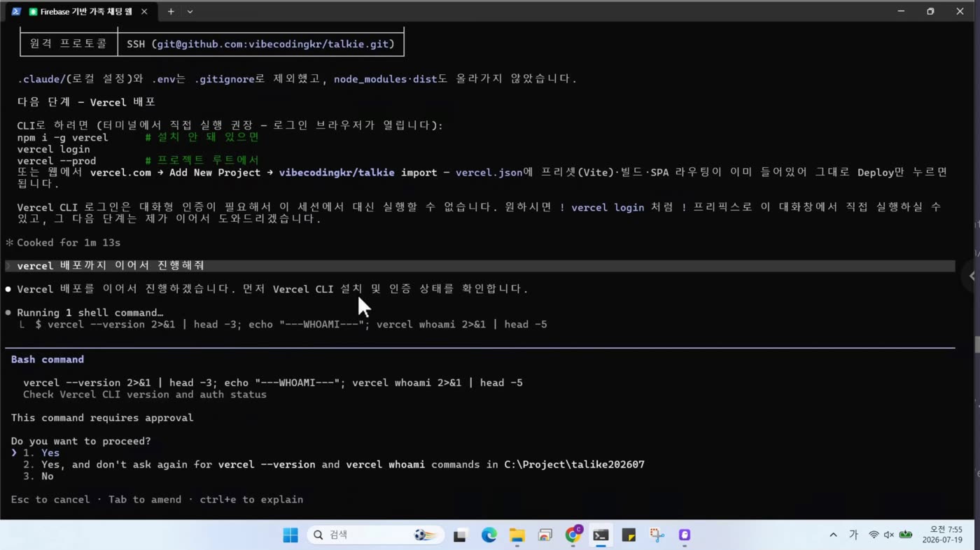The image size is (980, 550).
Task: Click the 'vercel login' command under npm line
Action: tap(54, 149)
